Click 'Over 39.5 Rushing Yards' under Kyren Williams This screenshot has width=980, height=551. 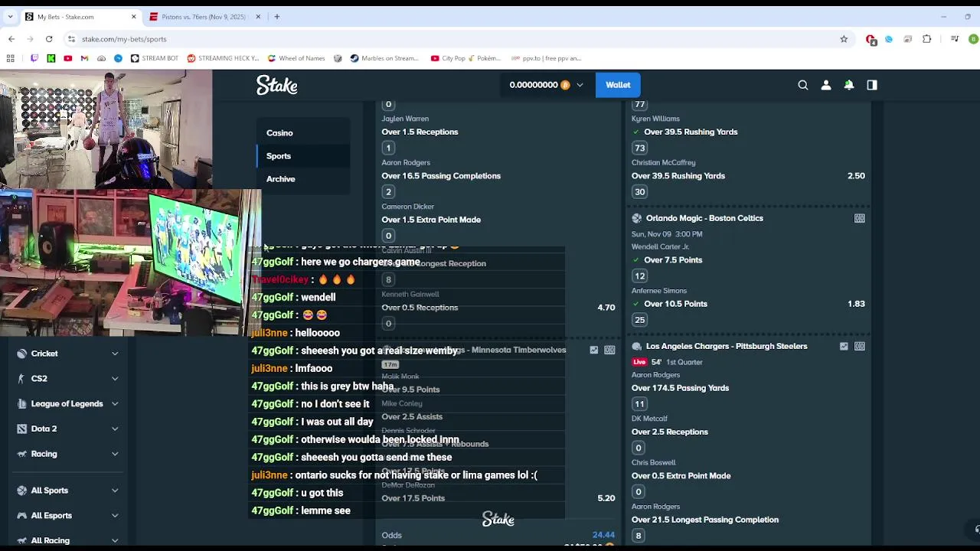(691, 132)
